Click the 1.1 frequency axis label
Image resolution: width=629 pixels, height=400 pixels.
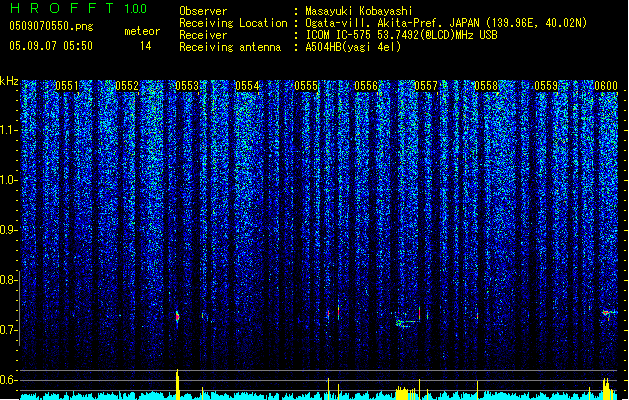tap(9, 130)
